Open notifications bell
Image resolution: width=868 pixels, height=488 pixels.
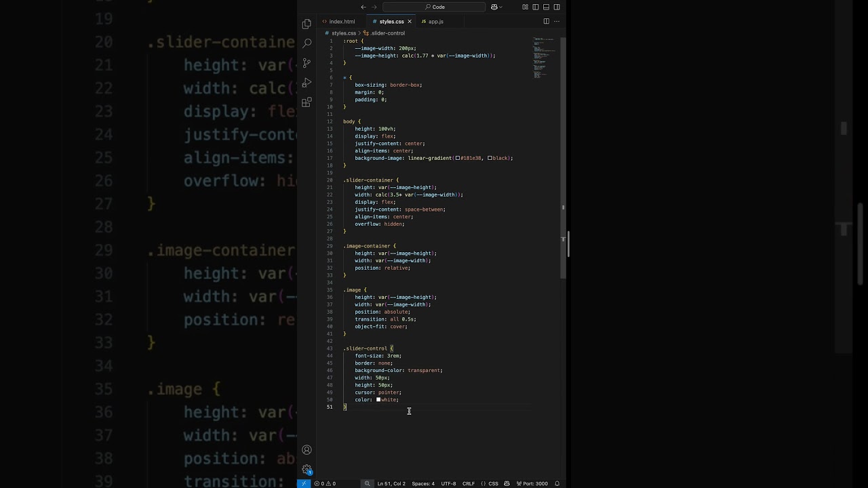tap(557, 483)
